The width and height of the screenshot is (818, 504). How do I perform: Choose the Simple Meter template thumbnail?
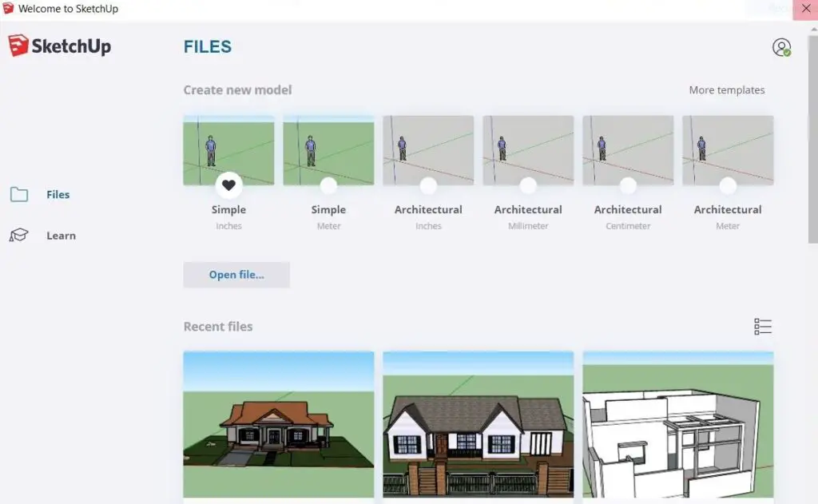click(x=328, y=150)
